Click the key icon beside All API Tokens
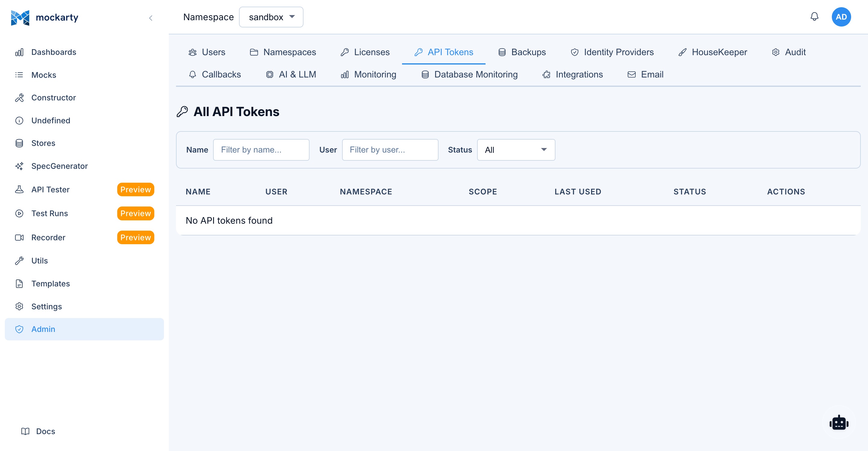 point(182,112)
